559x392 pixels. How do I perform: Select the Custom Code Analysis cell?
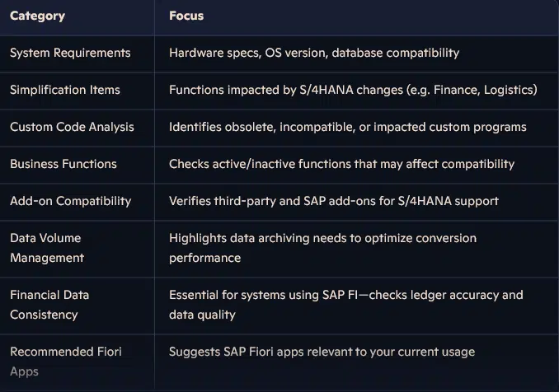[72, 127]
